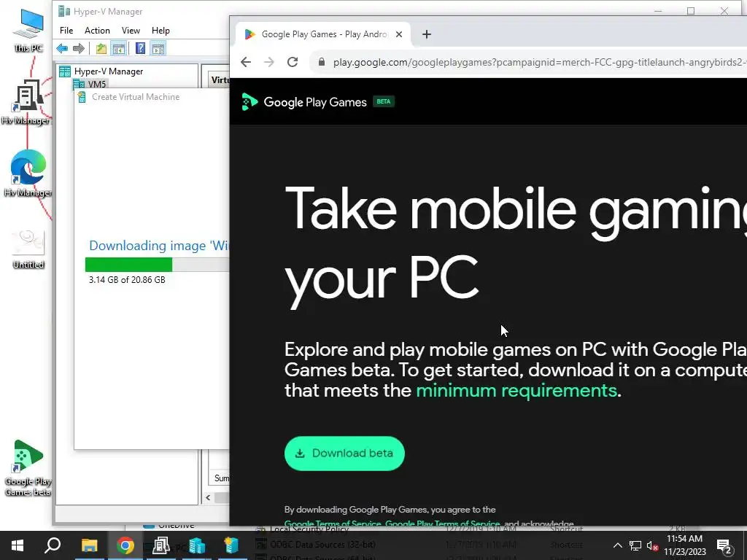Viewport: 747px width, 560px height.
Task: Click the Up one level folder icon
Action: (101, 48)
